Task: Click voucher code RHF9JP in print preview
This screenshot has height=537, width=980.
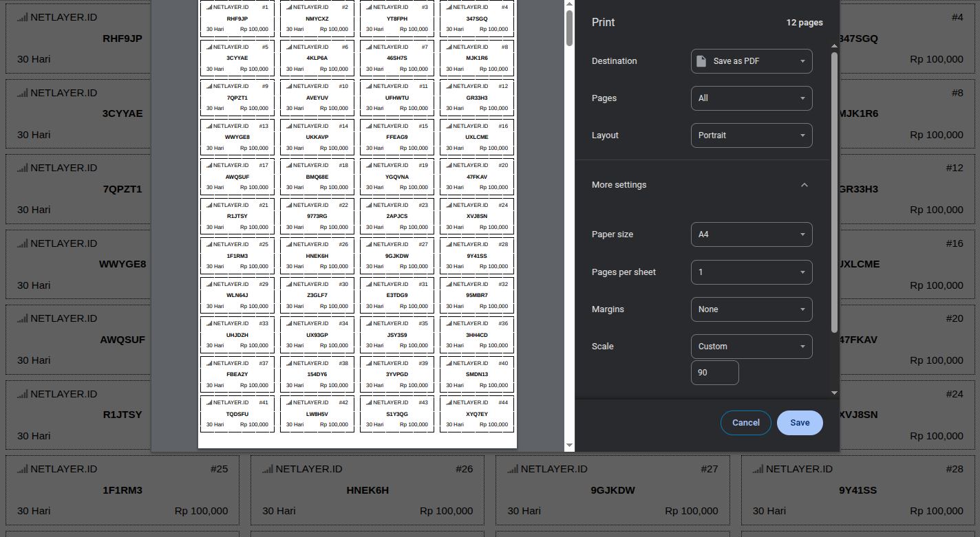Action: 237,19
